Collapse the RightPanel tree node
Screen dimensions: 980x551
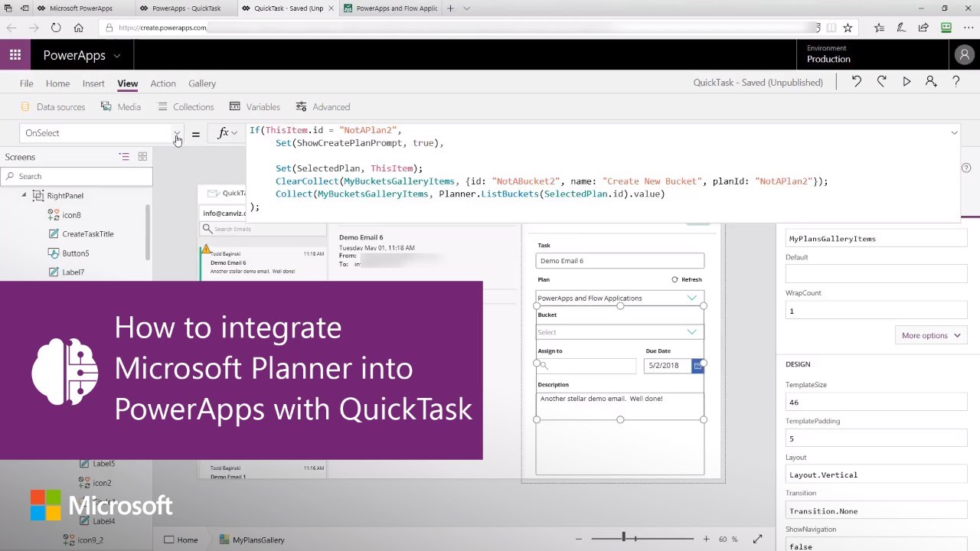[x=24, y=195]
